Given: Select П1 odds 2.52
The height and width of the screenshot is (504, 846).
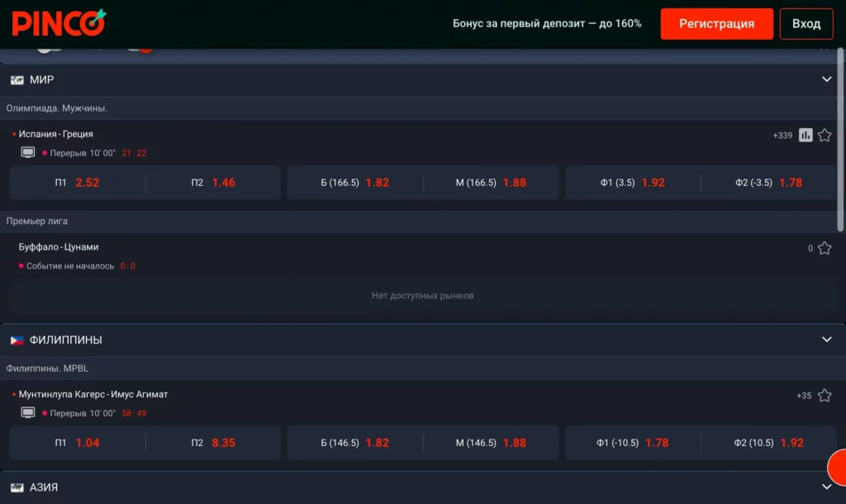Looking at the screenshot, I should [x=77, y=183].
